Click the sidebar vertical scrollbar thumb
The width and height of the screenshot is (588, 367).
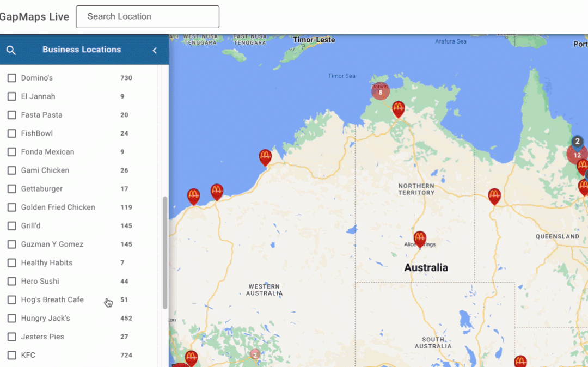coord(165,253)
